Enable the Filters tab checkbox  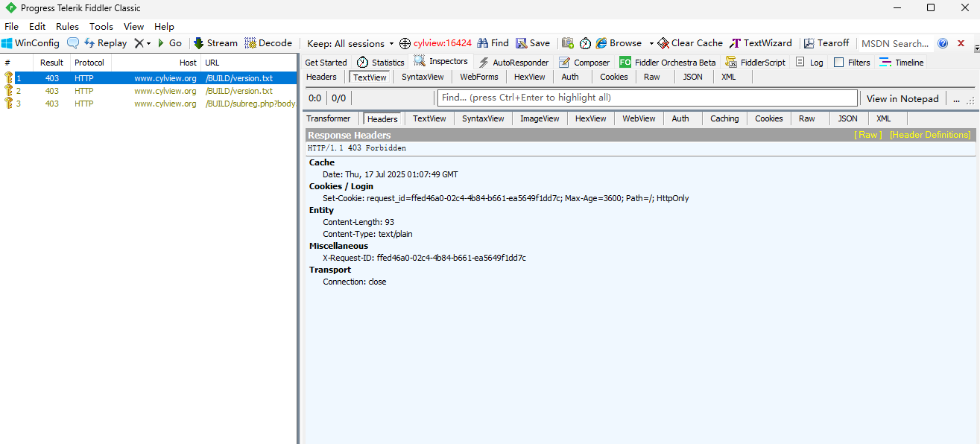pos(839,63)
